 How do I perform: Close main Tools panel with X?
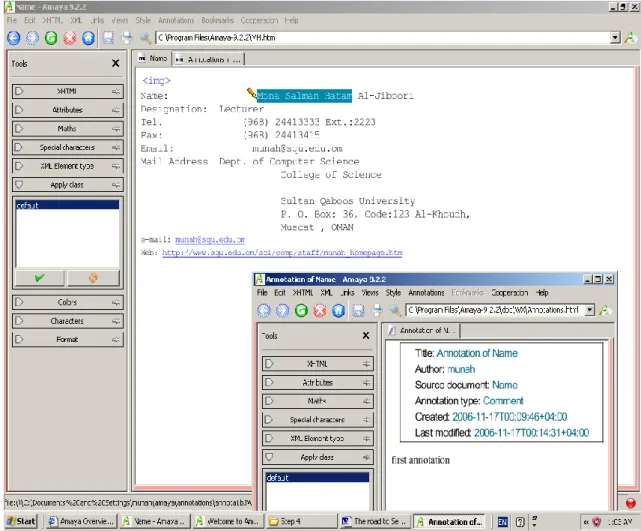click(x=116, y=63)
